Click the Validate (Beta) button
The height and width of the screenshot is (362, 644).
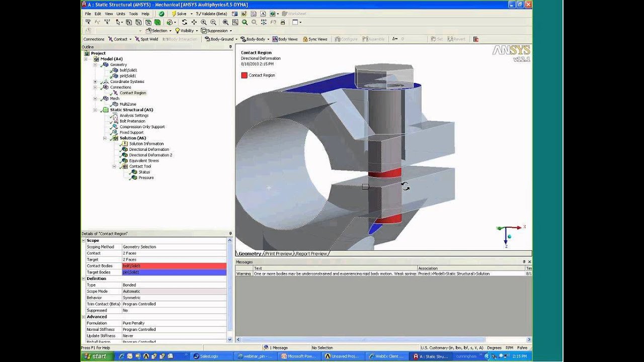[211, 14]
